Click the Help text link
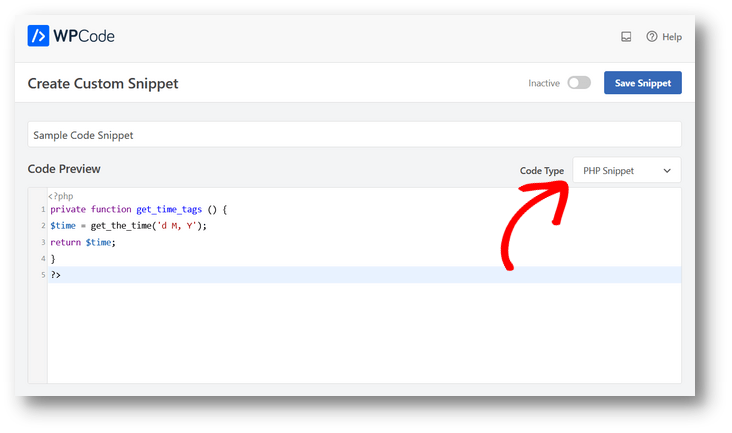This screenshot has width=732, height=433. [672, 37]
